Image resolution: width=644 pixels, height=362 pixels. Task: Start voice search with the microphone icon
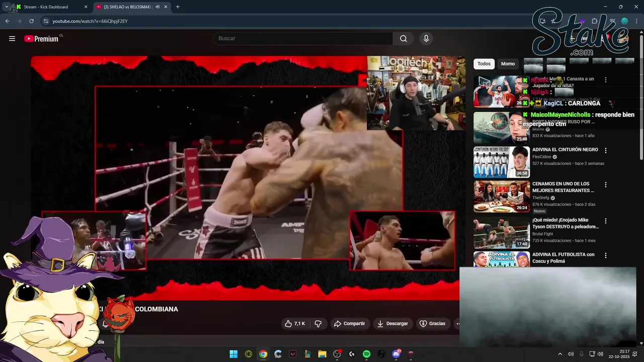point(426,39)
